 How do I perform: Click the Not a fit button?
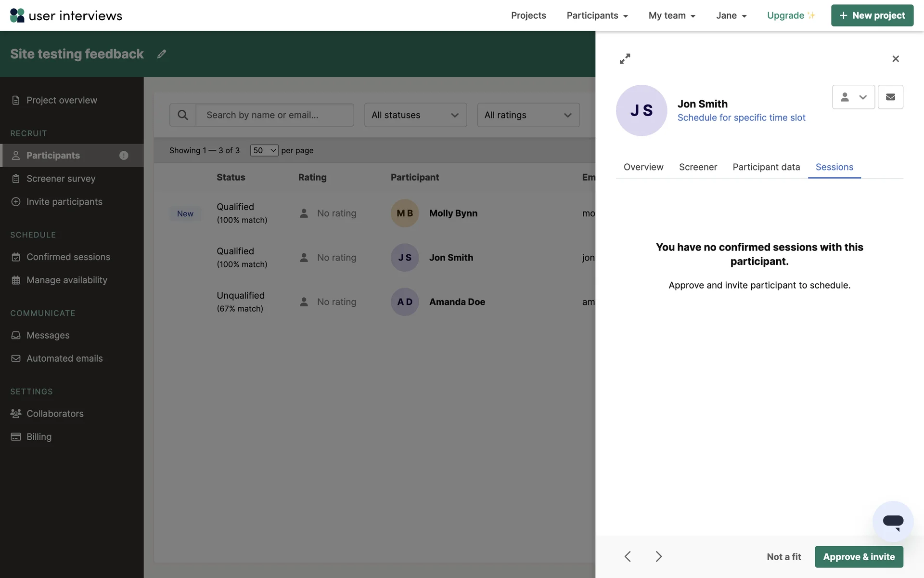click(x=783, y=557)
